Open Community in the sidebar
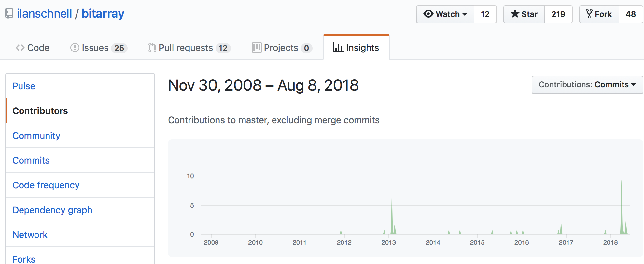 pyautogui.click(x=80, y=136)
